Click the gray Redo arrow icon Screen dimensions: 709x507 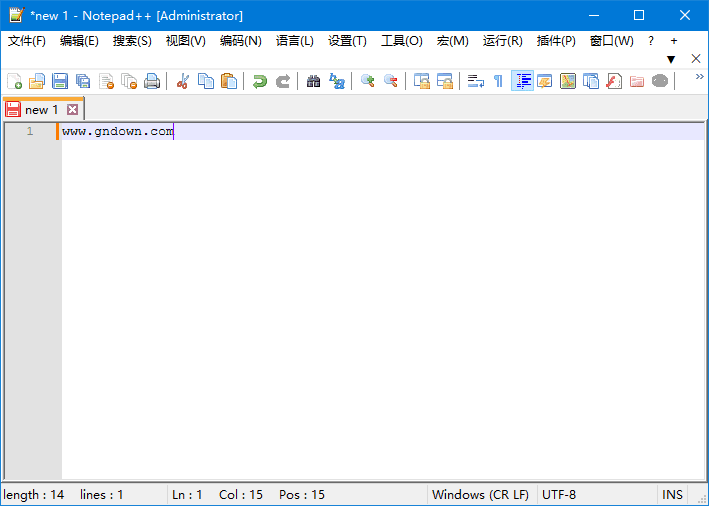click(283, 81)
